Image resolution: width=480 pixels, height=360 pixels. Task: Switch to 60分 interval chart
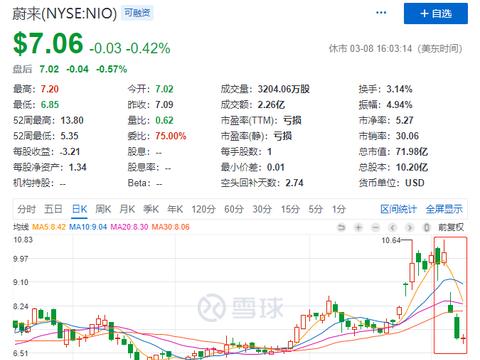click(x=234, y=209)
